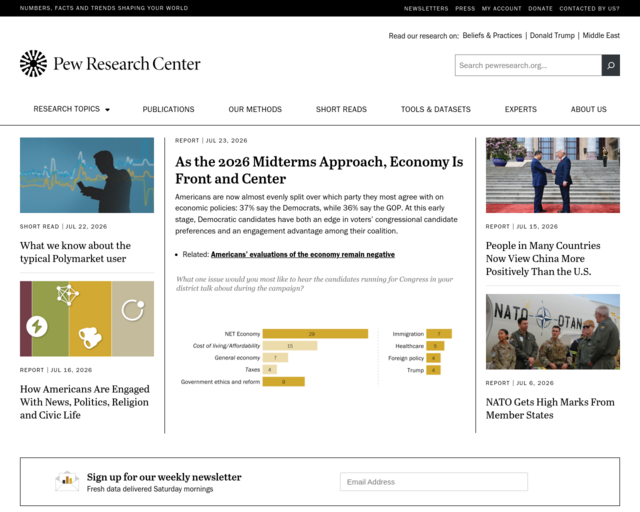The image size is (640, 512).
Task: Open Our Methods in the navigation
Action: coord(255,109)
